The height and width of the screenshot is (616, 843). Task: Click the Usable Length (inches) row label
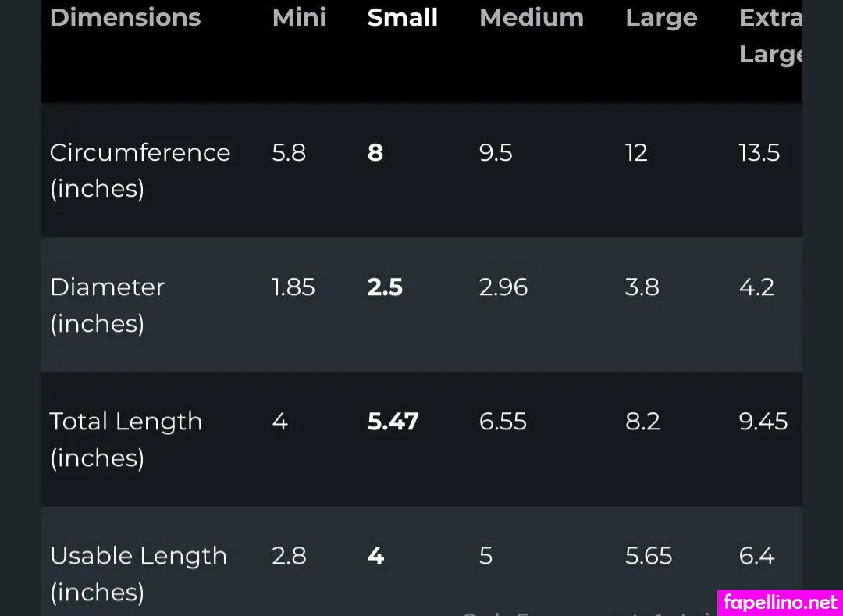(138, 573)
